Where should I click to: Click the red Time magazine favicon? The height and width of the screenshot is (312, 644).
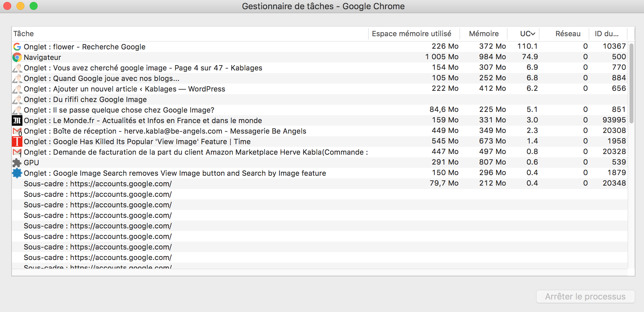tap(17, 142)
